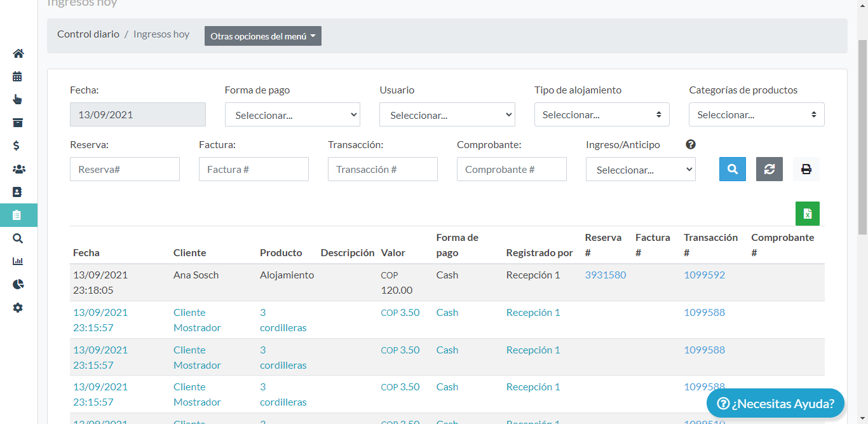Image resolution: width=868 pixels, height=424 pixels.
Task: Click the pie chart sidebar icon
Action: click(18, 284)
